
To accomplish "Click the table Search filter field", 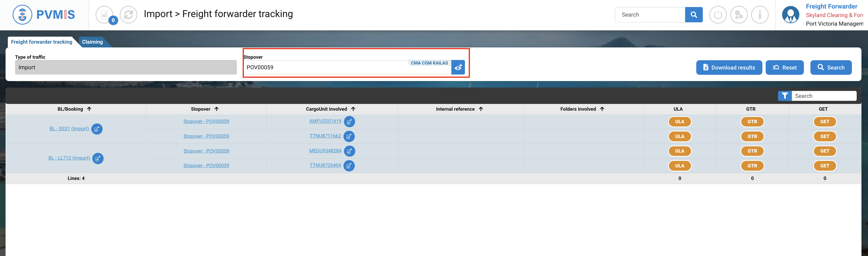I will pos(823,96).
